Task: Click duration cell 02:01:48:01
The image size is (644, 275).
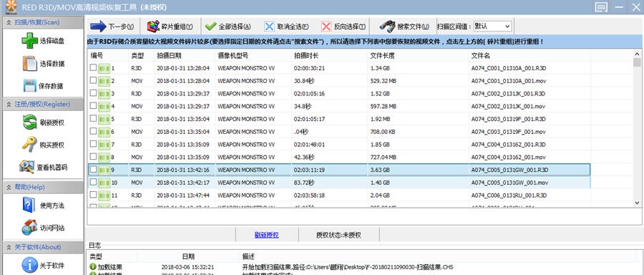Action: pos(309,144)
